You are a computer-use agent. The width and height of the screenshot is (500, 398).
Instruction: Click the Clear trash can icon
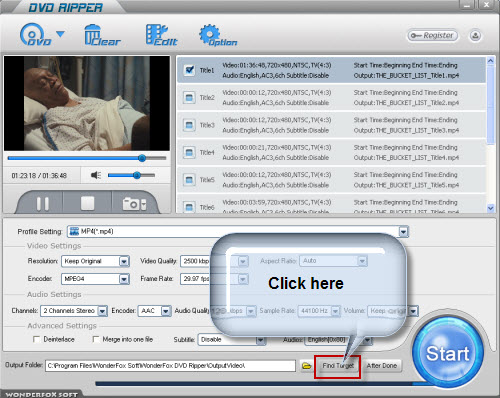(102, 35)
